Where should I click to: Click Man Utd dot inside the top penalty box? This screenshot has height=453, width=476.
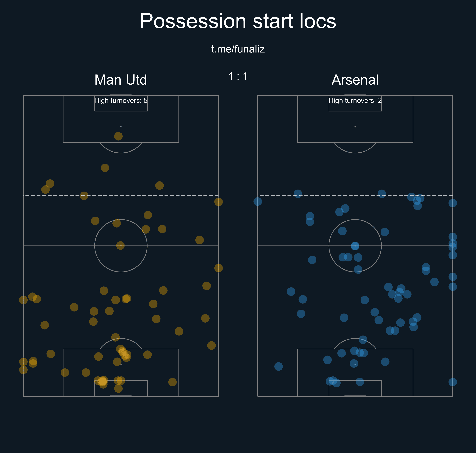click(x=118, y=136)
